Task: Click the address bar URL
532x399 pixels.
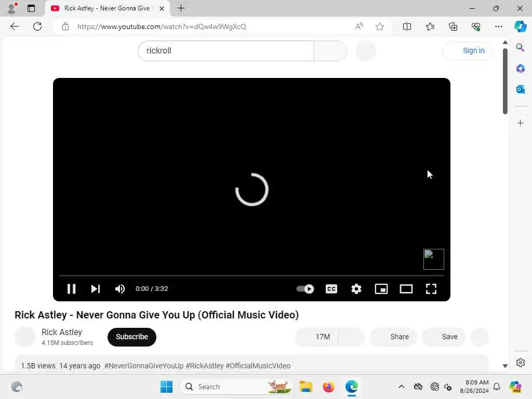Action: click(x=162, y=26)
